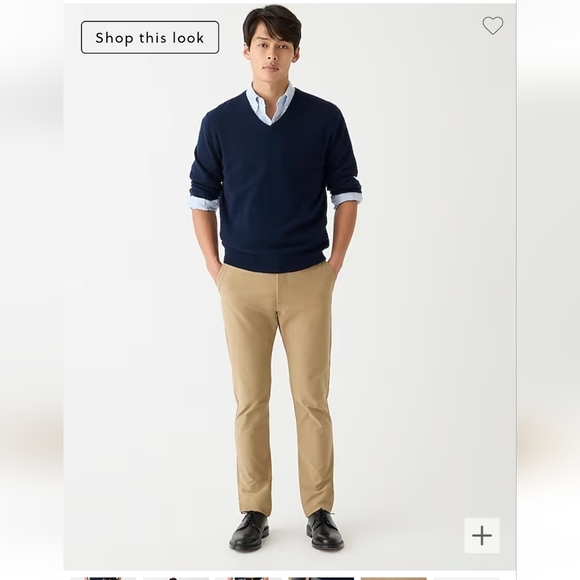This screenshot has width=580, height=580.
Task: Open the sixth thumbnail at strip's end
Action: 466,578
